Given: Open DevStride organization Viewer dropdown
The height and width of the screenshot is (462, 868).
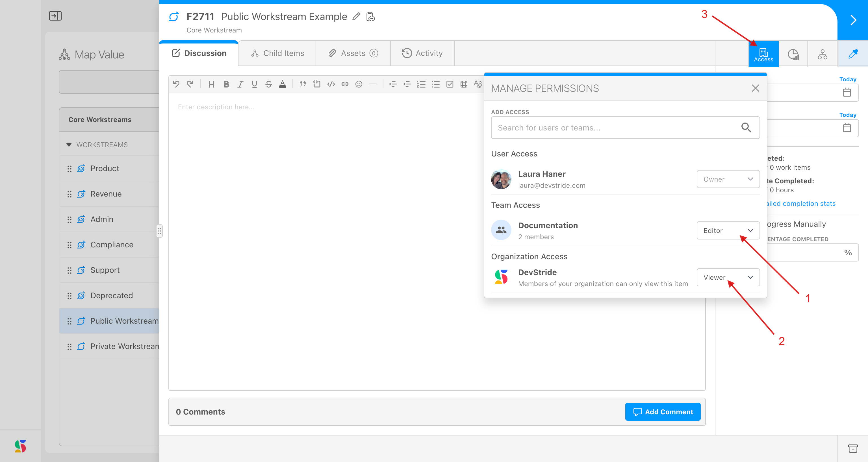Looking at the screenshot, I should tap(728, 278).
